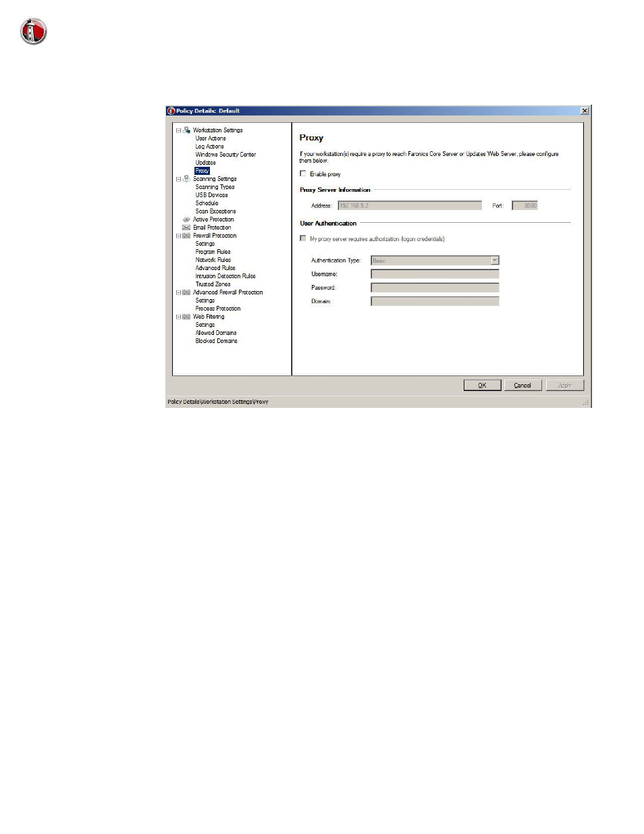Click the Workstation Settings node icon
This screenshot has height=834, width=644.
[x=186, y=130]
